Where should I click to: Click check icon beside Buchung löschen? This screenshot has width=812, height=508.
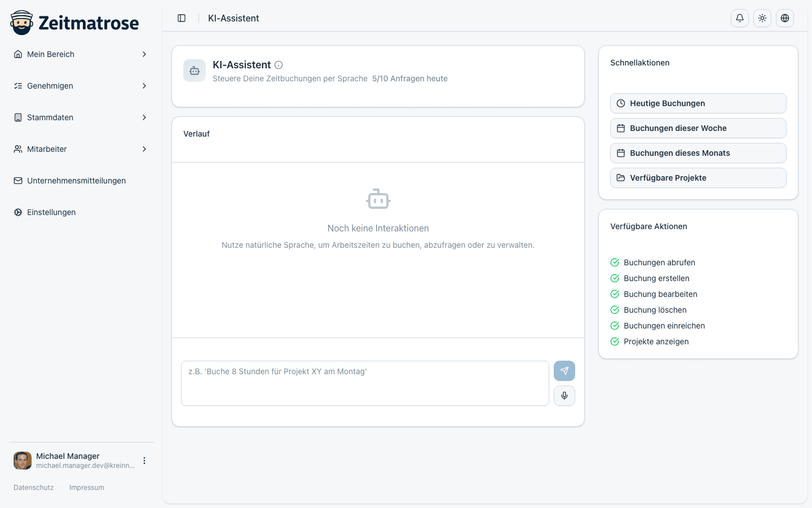click(615, 310)
